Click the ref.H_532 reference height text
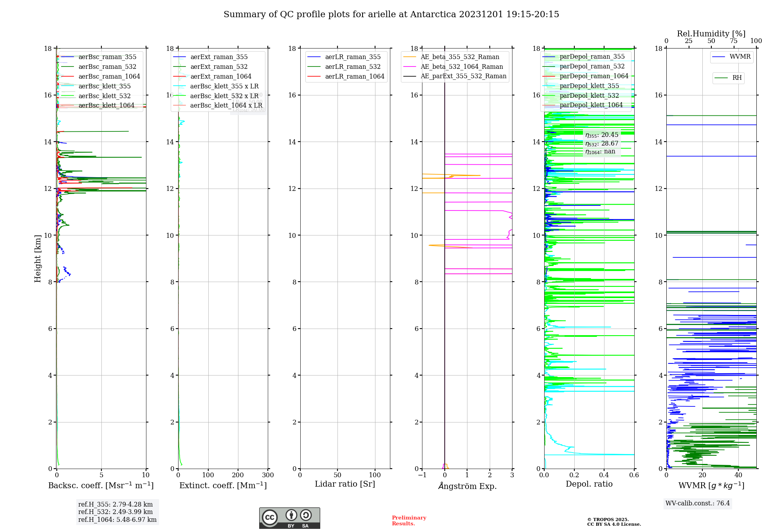The image size is (783, 532). click(115, 512)
